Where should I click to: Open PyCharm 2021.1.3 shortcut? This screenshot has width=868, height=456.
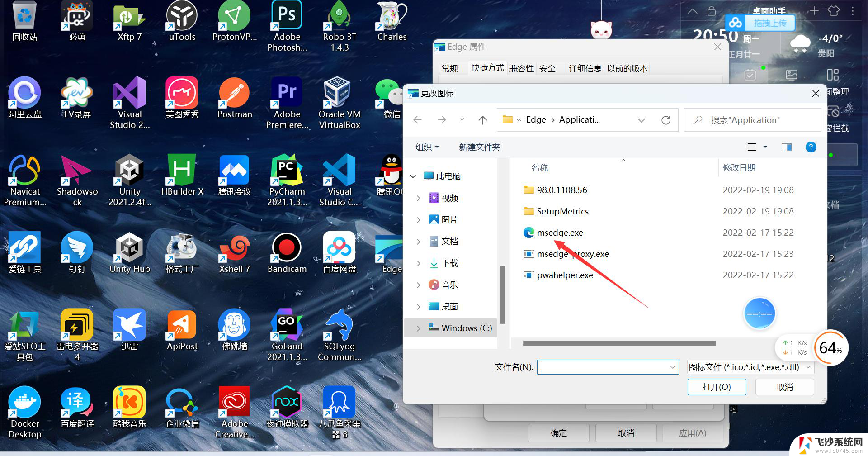[x=287, y=181]
